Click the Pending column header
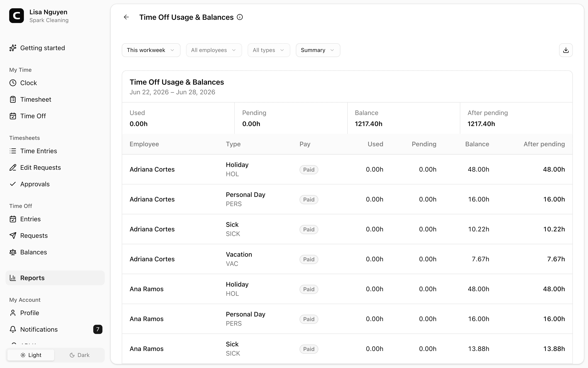The image size is (588, 368). (424, 144)
